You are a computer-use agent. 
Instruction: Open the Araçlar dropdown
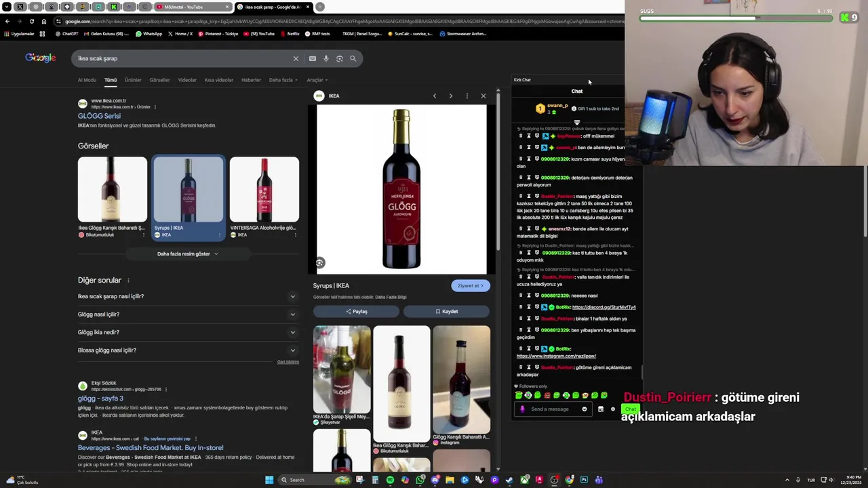tap(317, 80)
